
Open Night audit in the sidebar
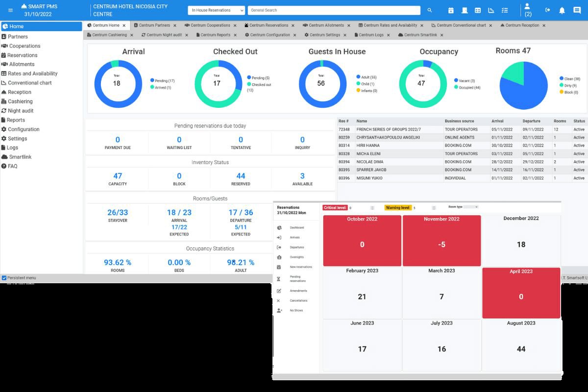click(x=41, y=111)
